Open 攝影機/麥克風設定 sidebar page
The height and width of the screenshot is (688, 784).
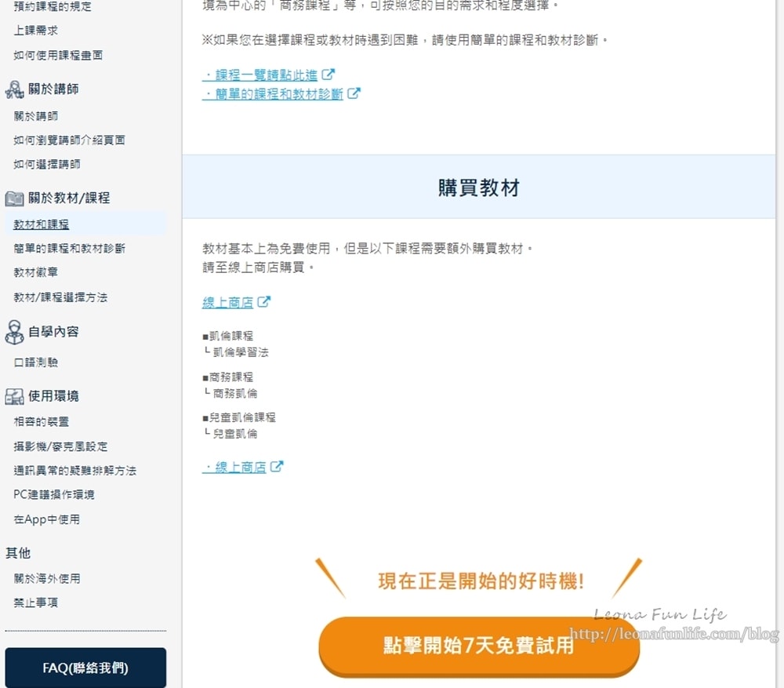point(60,446)
